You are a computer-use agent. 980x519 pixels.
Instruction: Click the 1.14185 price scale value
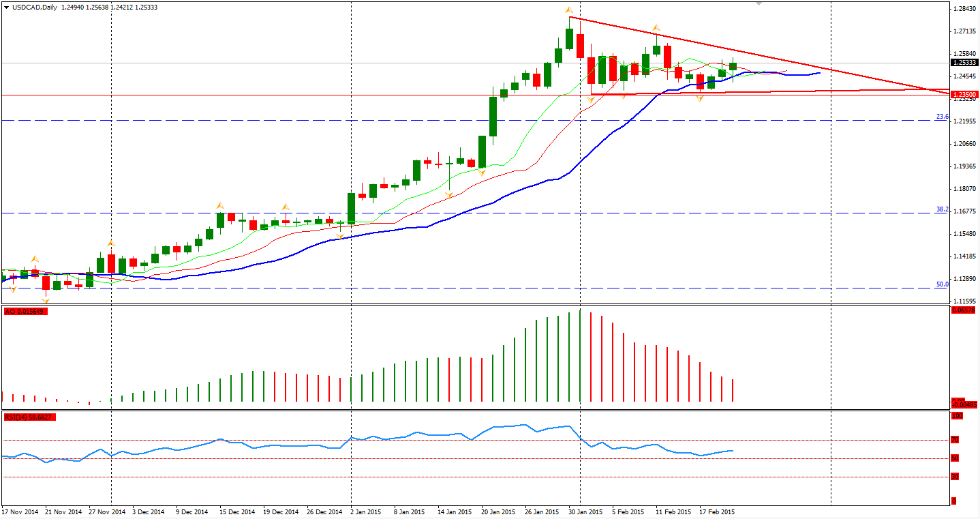[966, 256]
